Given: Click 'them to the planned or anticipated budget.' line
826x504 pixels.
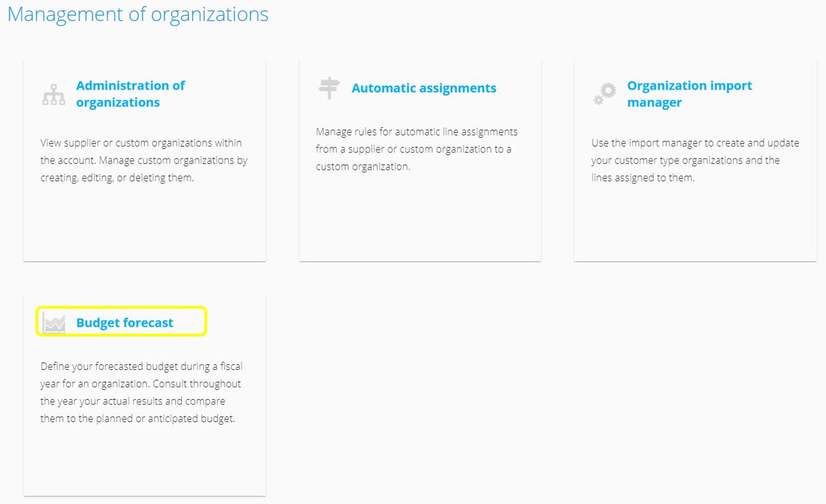Looking at the screenshot, I should coord(138,418).
